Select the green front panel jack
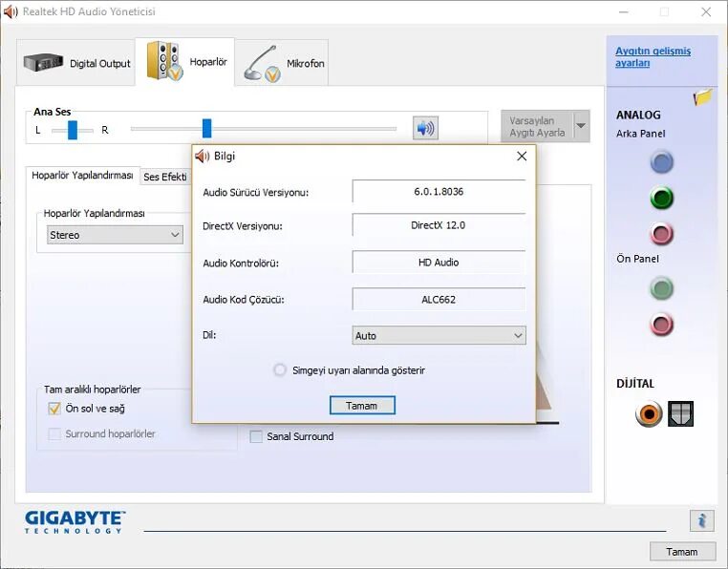The height and width of the screenshot is (569, 728). pyautogui.click(x=662, y=288)
